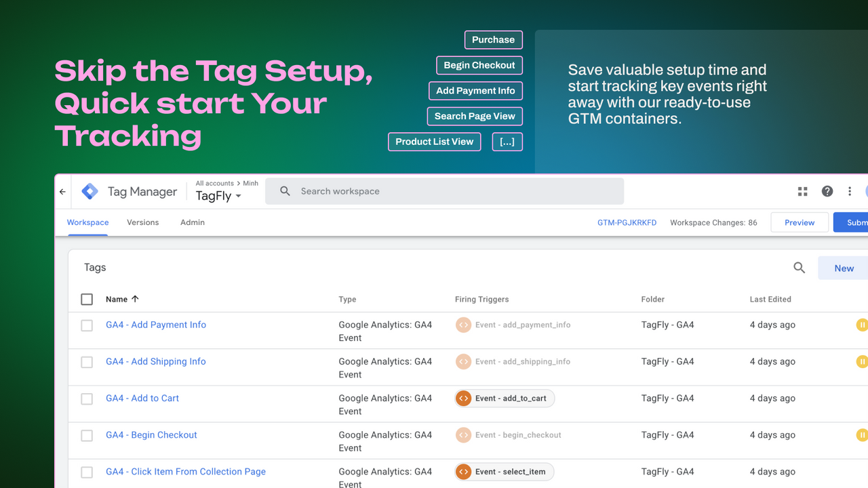
Task: Check the GA4 - Begin Checkout row checkbox
Action: click(87, 435)
